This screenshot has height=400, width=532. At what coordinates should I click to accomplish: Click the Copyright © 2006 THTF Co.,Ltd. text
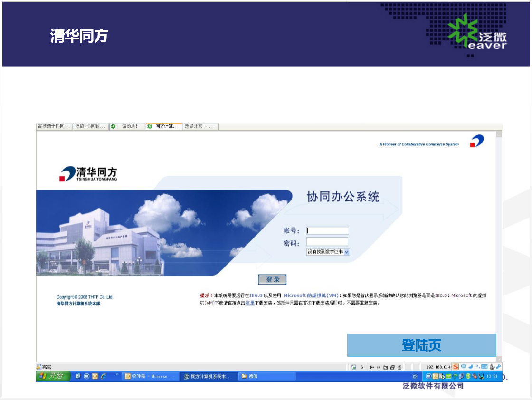point(85,297)
